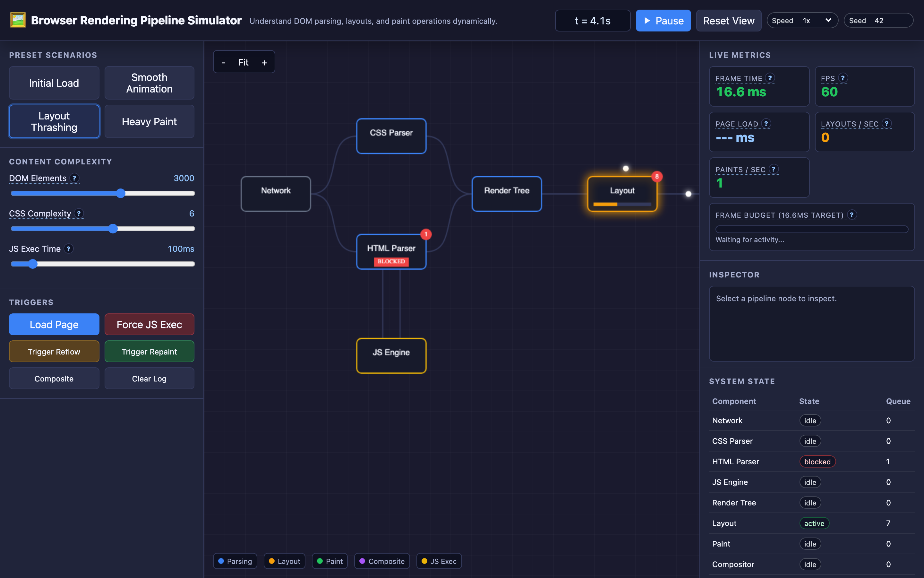The height and width of the screenshot is (578, 924).
Task: Click the app logo picture icon
Action: 18,20
